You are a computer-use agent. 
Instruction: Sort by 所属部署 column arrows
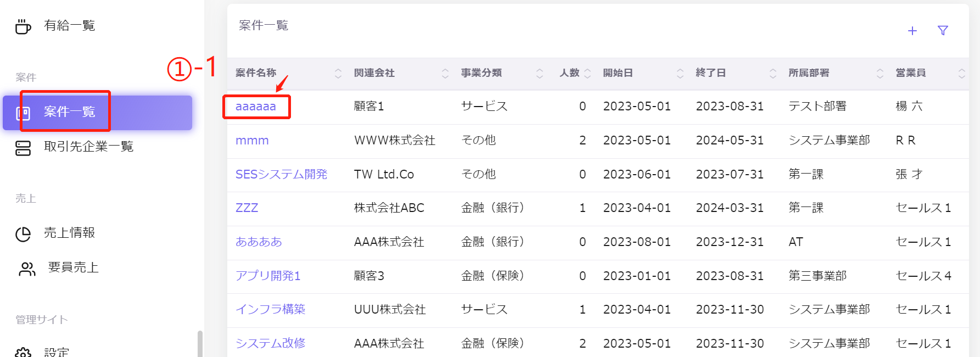(x=880, y=74)
